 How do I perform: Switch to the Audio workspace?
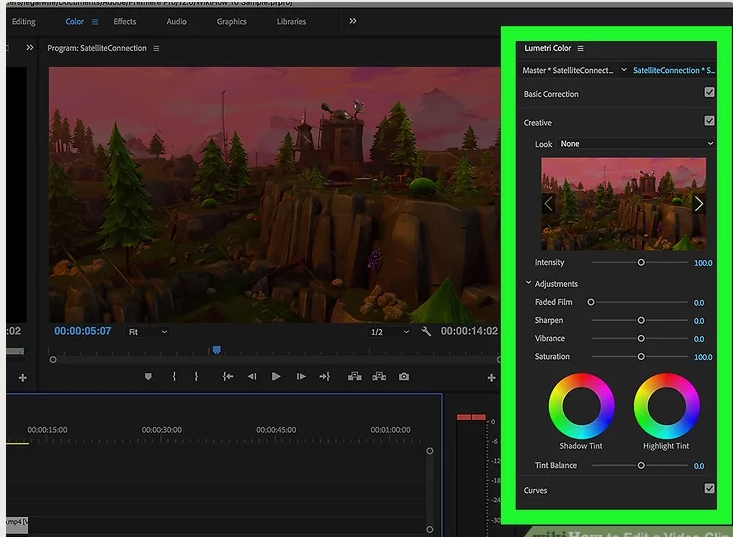[x=176, y=22]
